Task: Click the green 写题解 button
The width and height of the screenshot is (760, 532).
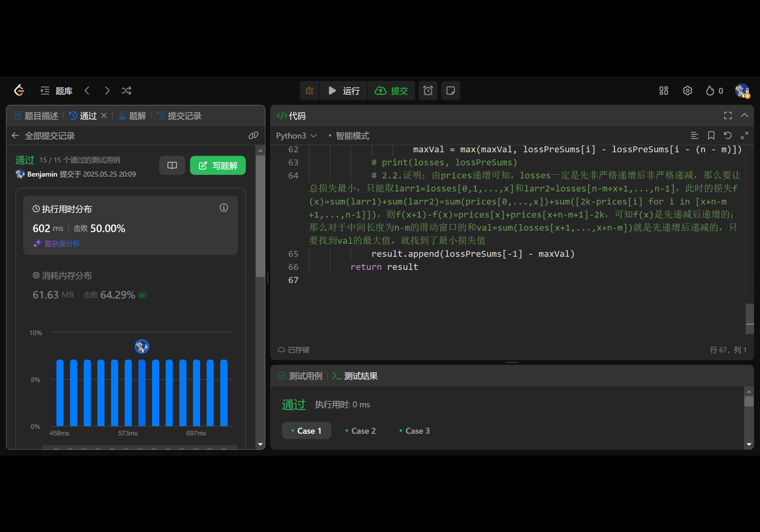Action: (218, 165)
